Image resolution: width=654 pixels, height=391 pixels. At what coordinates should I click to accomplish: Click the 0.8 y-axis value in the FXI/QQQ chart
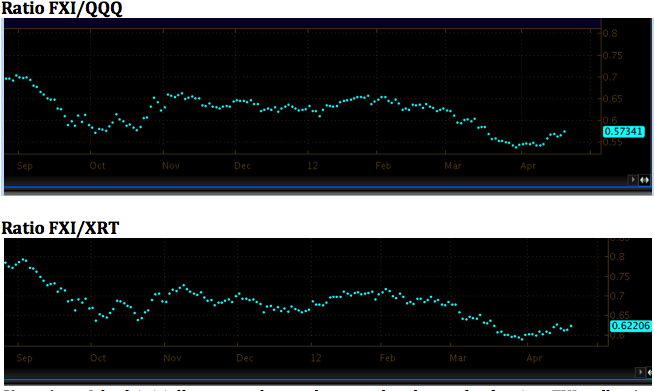pyautogui.click(x=610, y=33)
